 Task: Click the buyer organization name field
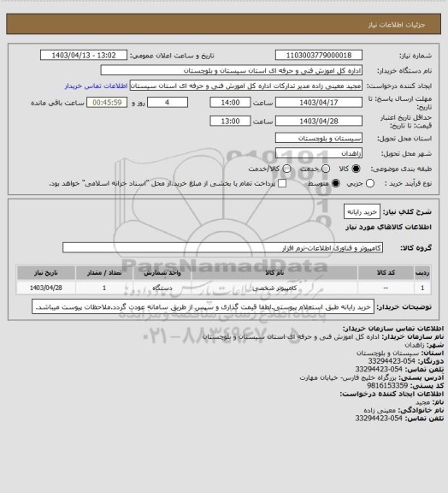231,70
